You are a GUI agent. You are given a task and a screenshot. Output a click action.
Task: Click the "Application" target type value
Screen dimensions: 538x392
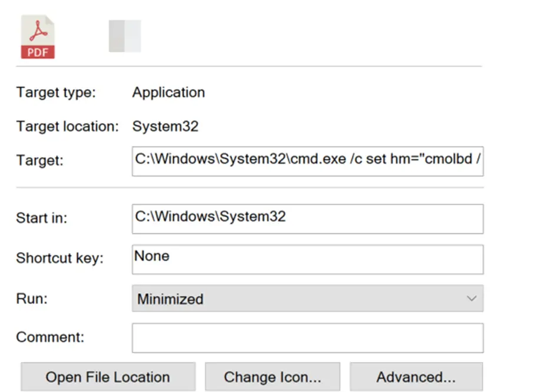pos(168,92)
